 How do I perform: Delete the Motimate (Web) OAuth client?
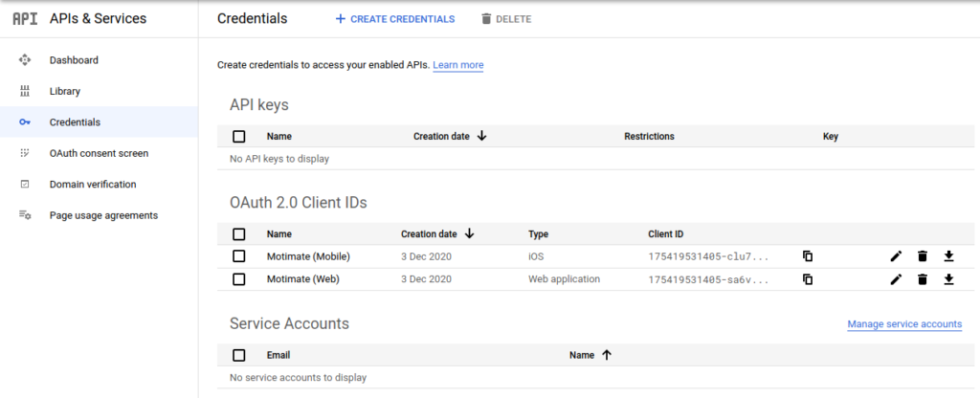(923, 279)
